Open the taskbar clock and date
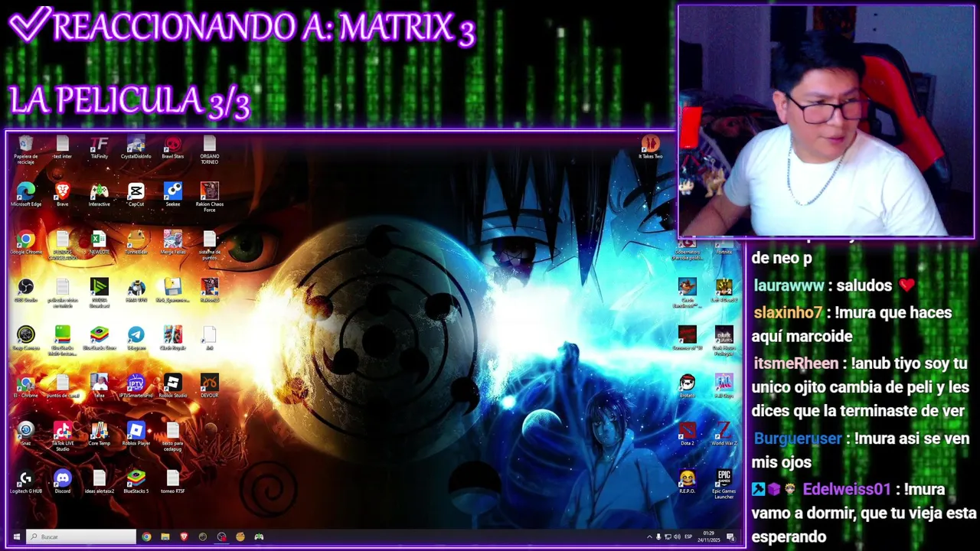Image resolution: width=980 pixels, height=551 pixels. click(709, 536)
